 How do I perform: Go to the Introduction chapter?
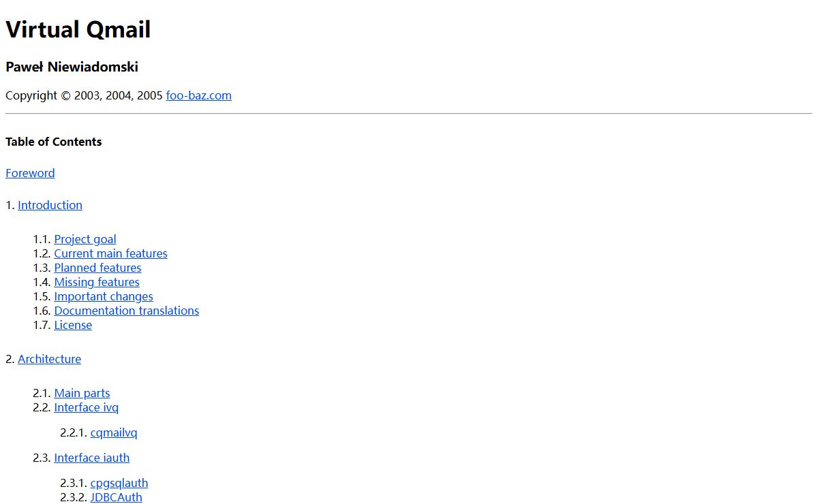click(50, 205)
